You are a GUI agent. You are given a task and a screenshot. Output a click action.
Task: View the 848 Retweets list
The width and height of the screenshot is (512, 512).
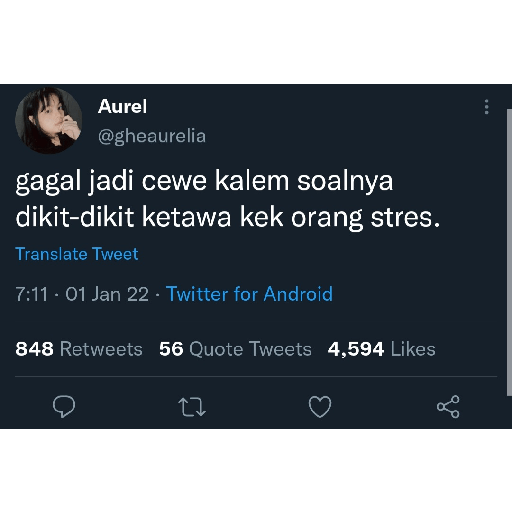click(79, 349)
